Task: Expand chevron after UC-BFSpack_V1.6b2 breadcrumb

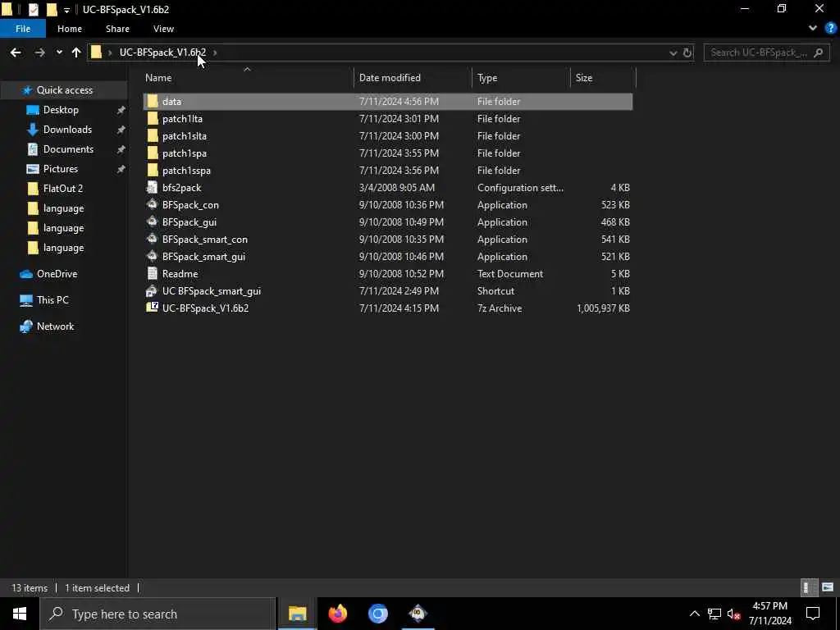Action: coord(216,52)
